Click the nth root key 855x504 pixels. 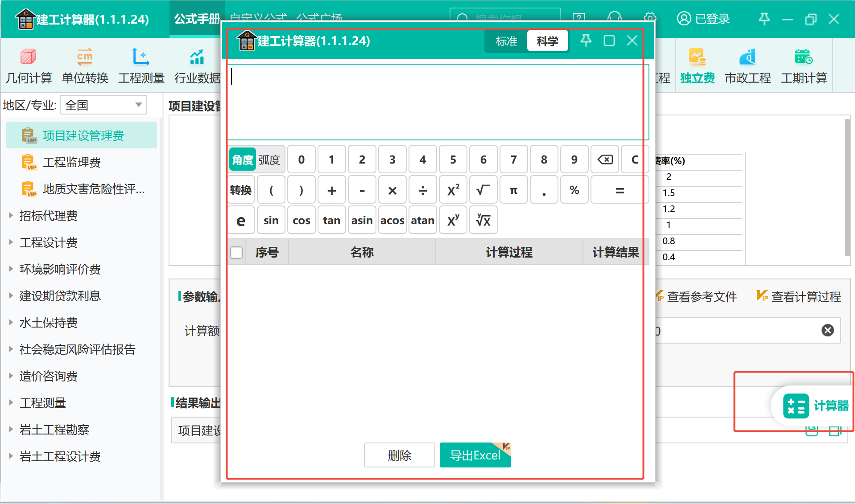(x=483, y=220)
